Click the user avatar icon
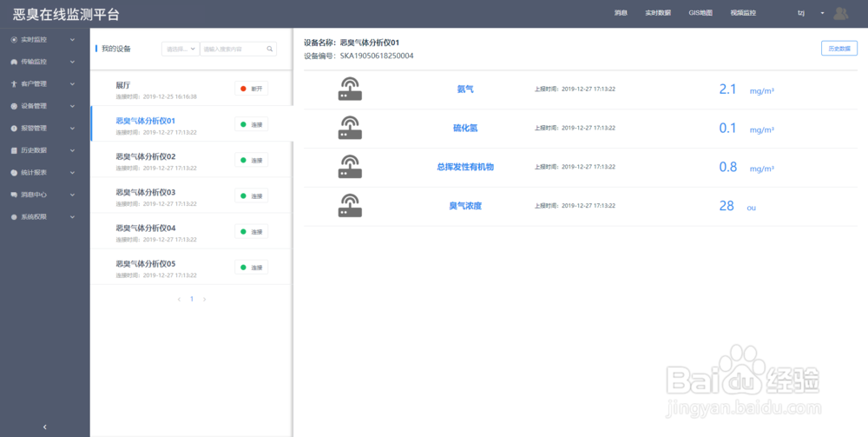 pyautogui.click(x=840, y=13)
